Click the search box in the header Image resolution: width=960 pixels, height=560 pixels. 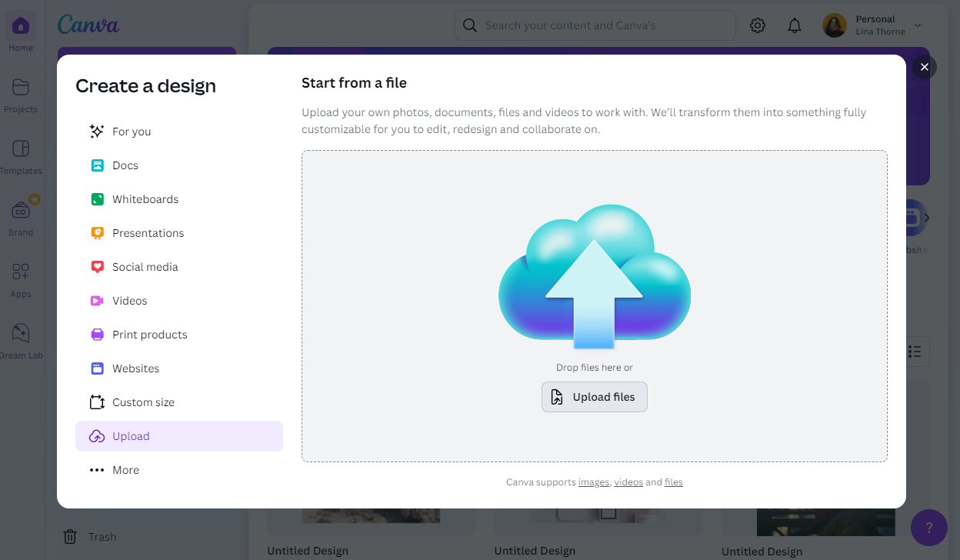click(x=595, y=25)
